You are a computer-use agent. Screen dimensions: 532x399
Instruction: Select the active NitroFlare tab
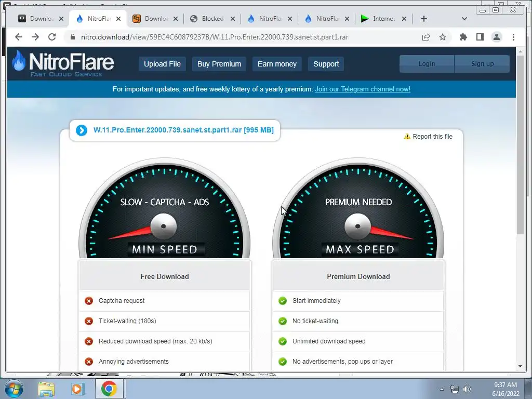coord(98,19)
